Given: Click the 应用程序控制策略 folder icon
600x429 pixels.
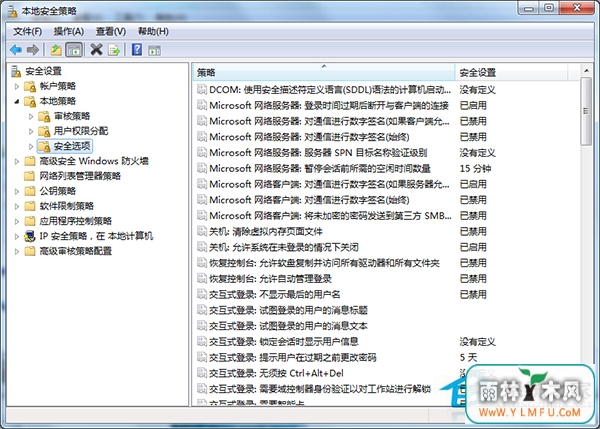Looking at the screenshot, I should pyautogui.click(x=30, y=221).
